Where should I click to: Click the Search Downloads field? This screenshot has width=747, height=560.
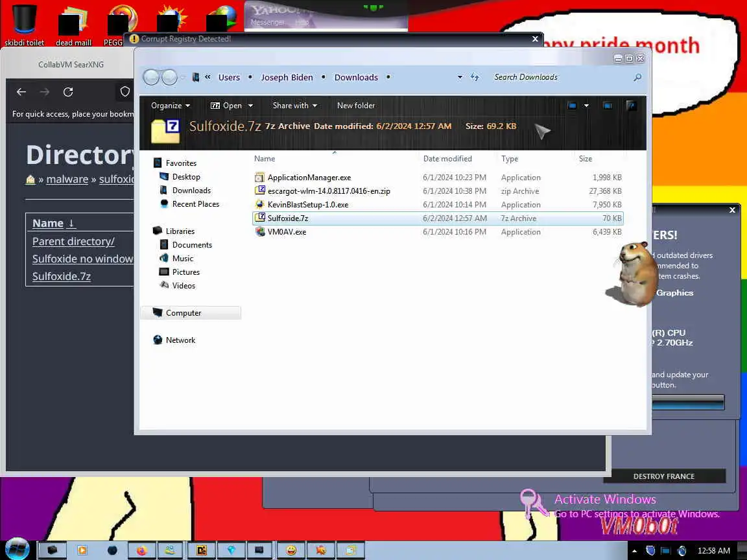pyautogui.click(x=562, y=77)
